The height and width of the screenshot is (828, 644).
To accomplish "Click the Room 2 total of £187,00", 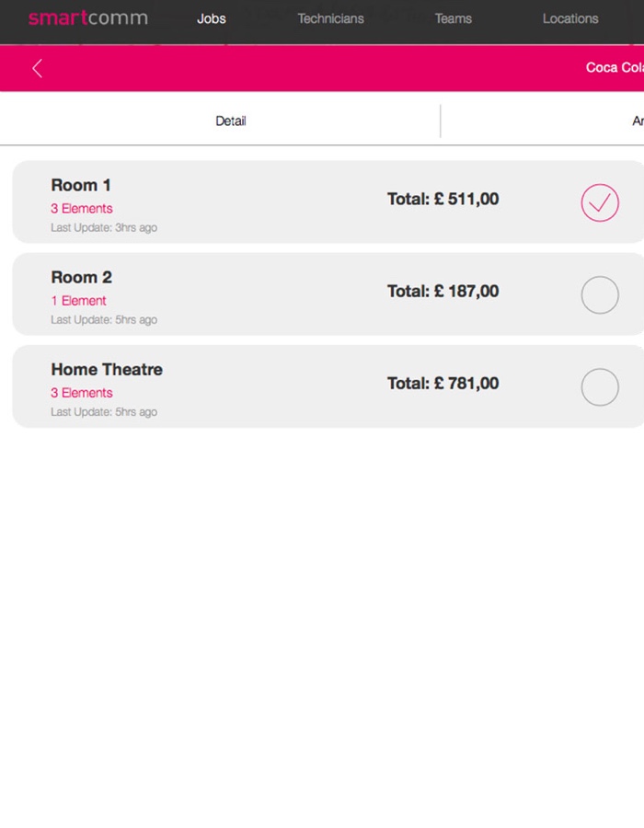I will pyautogui.click(x=443, y=291).
